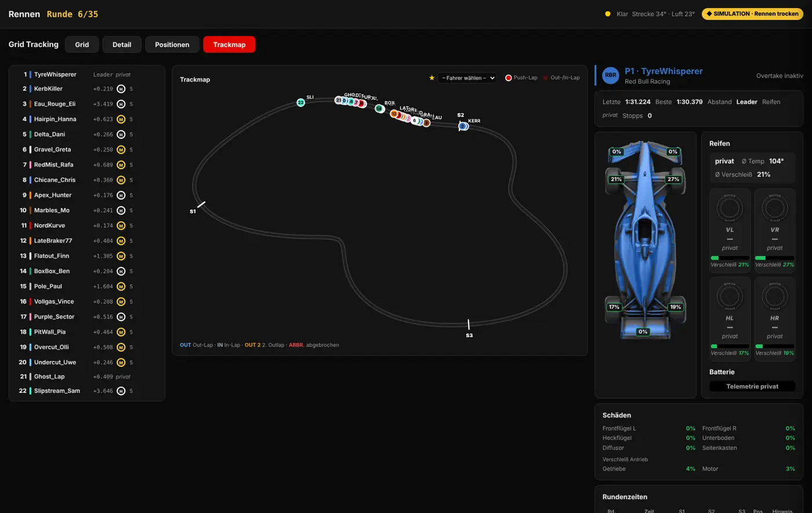Click the last lap time 1:31.224
The width and height of the screenshot is (812, 513).
point(637,102)
